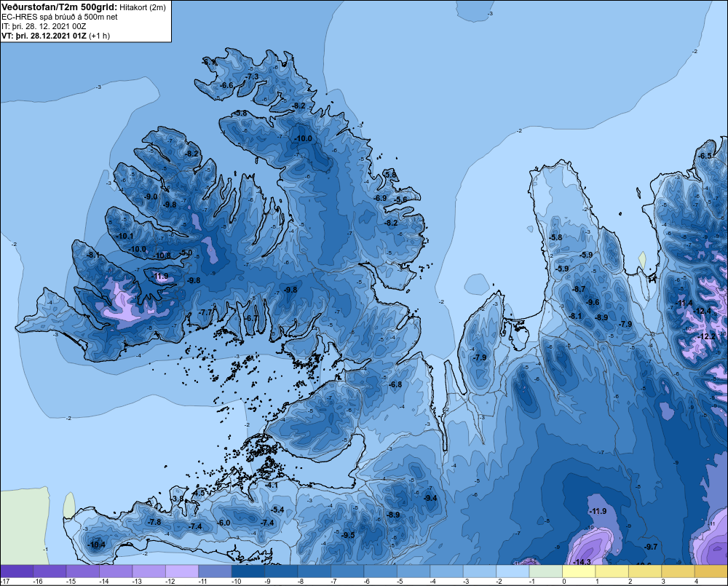Click the light blue legend swatch between -2 and -1

point(513,571)
